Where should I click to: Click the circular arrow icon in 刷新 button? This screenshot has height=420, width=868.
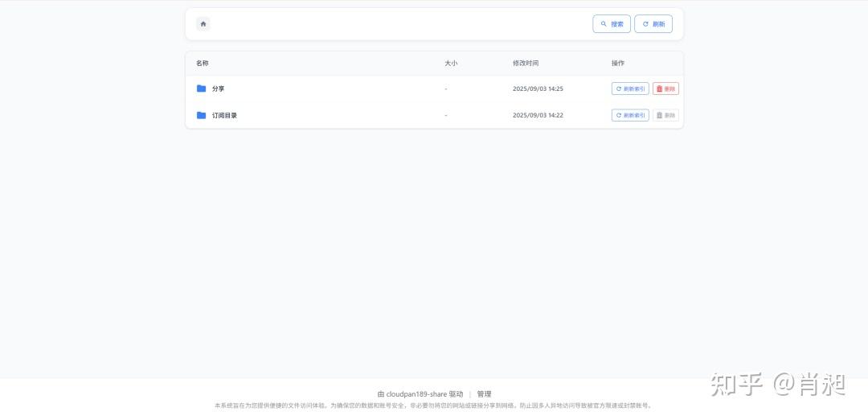645,24
